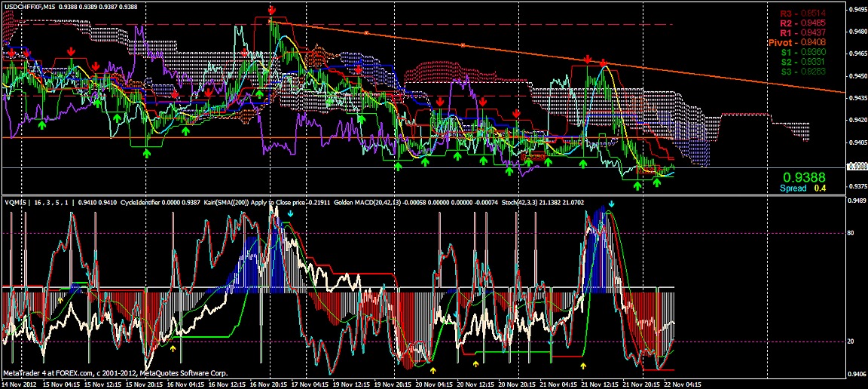Select the R3 resistance level label
868x389 pixels.
[x=802, y=14]
